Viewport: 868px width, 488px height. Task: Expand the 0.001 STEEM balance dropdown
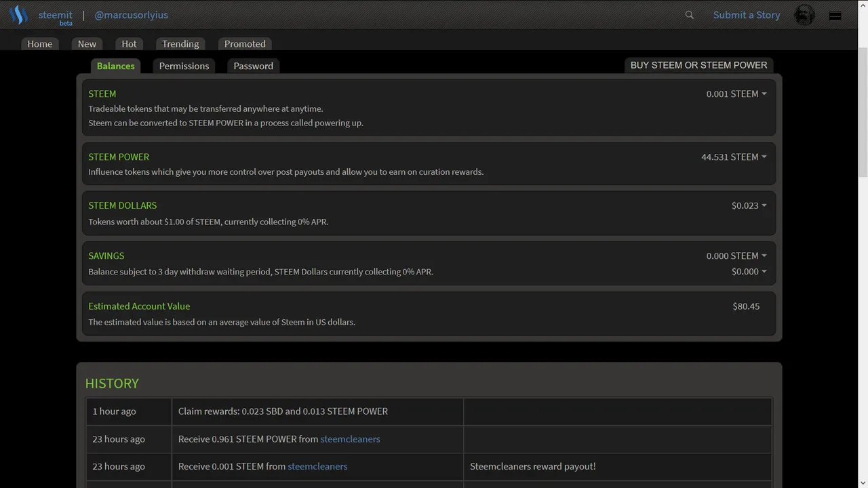(736, 94)
